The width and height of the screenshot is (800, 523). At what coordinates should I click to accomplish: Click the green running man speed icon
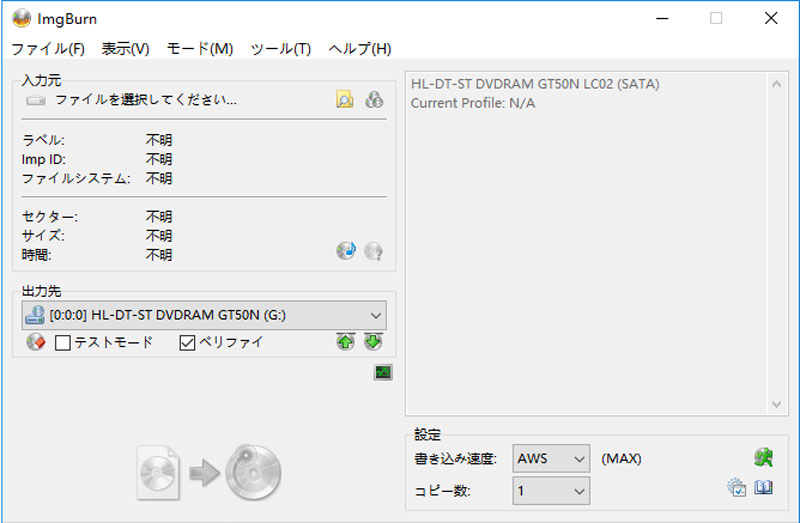(x=764, y=458)
